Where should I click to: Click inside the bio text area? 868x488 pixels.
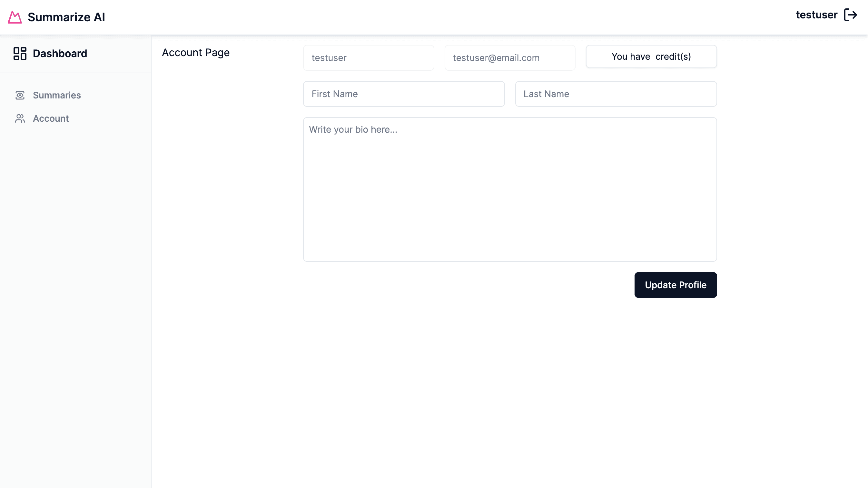click(x=510, y=189)
